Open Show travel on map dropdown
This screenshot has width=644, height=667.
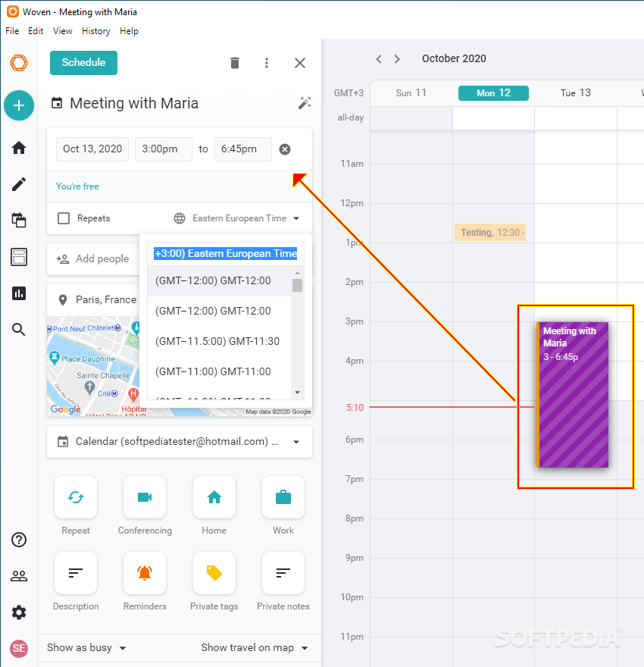coord(255,648)
